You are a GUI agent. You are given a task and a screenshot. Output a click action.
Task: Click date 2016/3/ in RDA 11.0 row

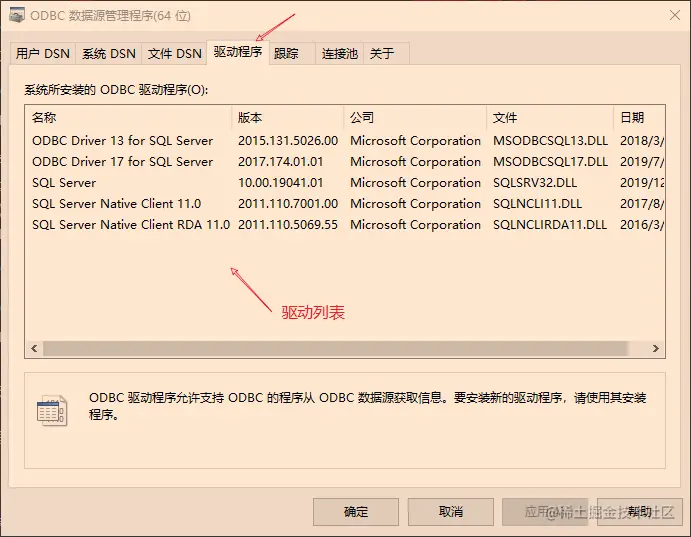[642, 225]
